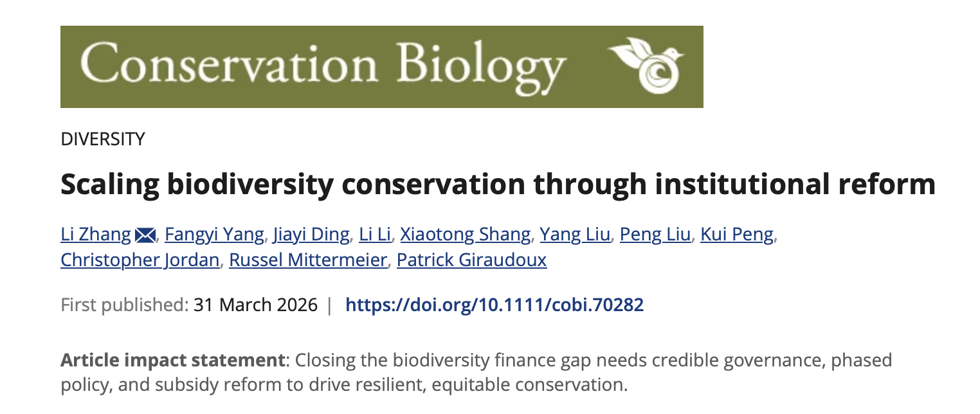This screenshot has height=414, width=980.
Task: Open Christopher Jordan's author link
Action: point(140,260)
